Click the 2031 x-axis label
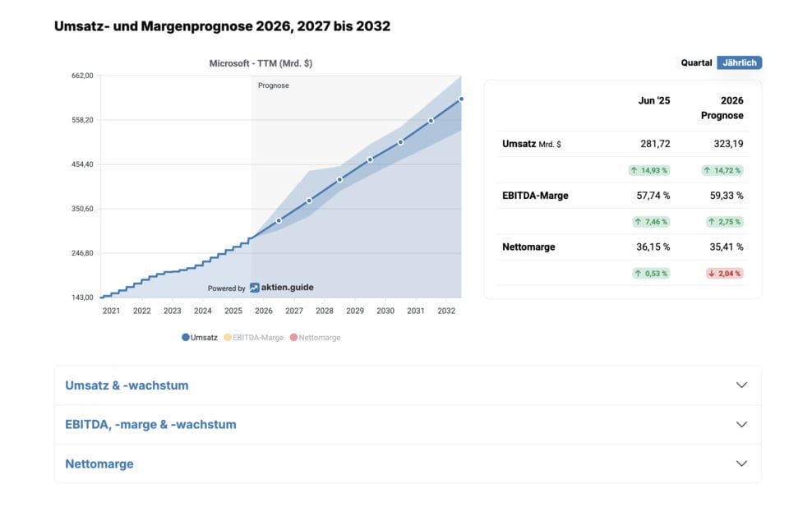The image size is (812, 526). point(416,311)
